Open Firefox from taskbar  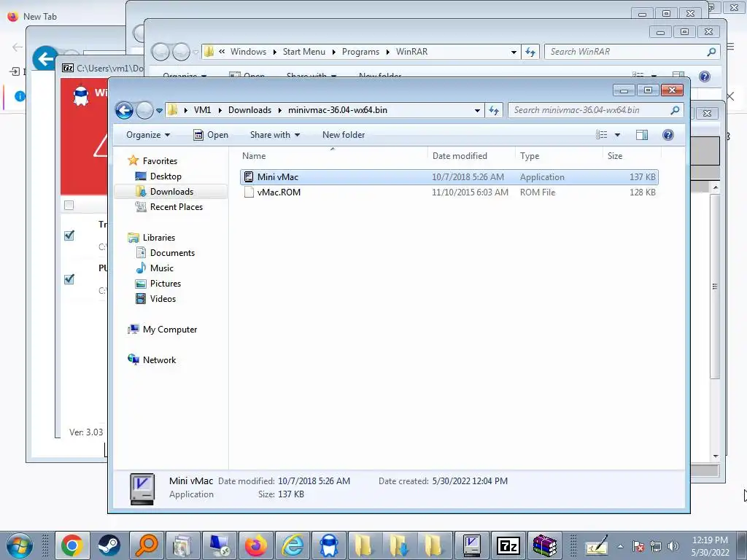pyautogui.click(x=256, y=545)
